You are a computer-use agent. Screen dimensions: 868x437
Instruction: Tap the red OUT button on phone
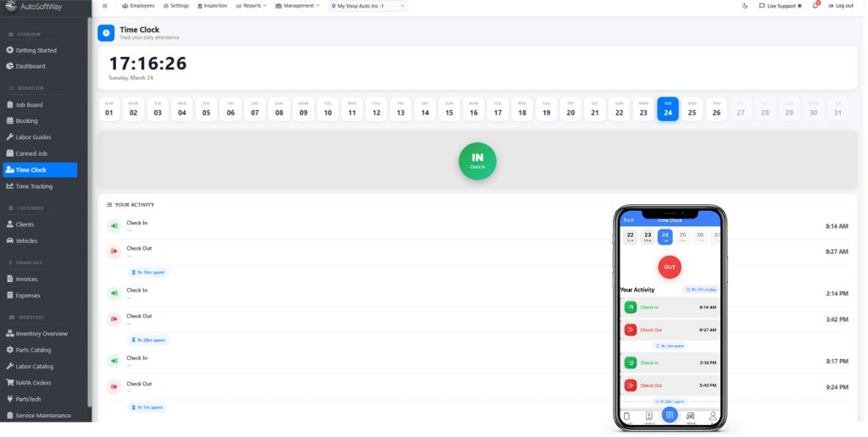pos(670,267)
